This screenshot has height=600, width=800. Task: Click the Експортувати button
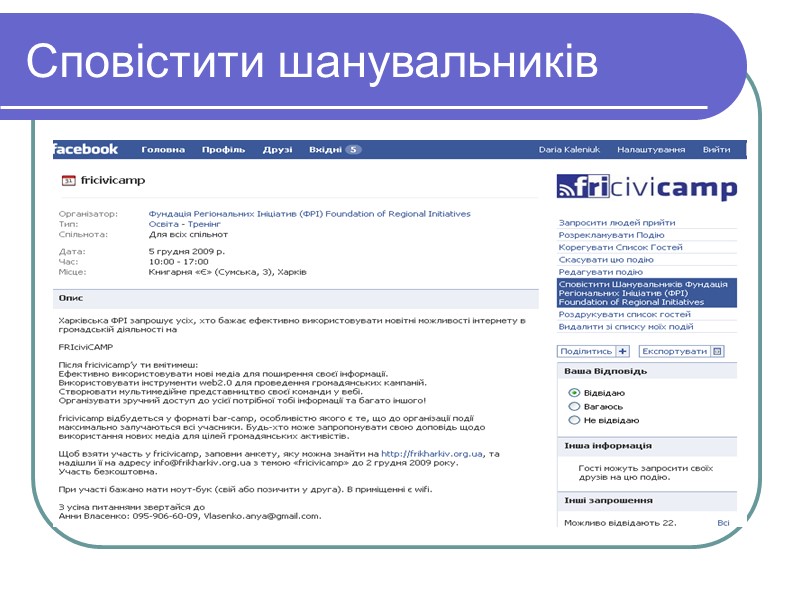pyautogui.click(x=683, y=351)
